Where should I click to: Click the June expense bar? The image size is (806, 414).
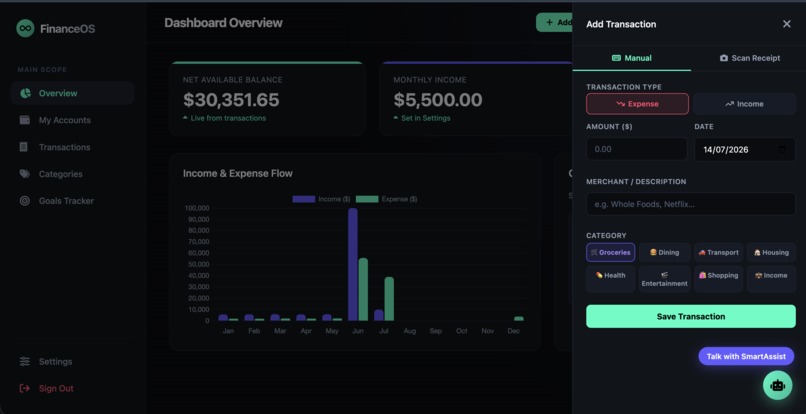point(363,290)
